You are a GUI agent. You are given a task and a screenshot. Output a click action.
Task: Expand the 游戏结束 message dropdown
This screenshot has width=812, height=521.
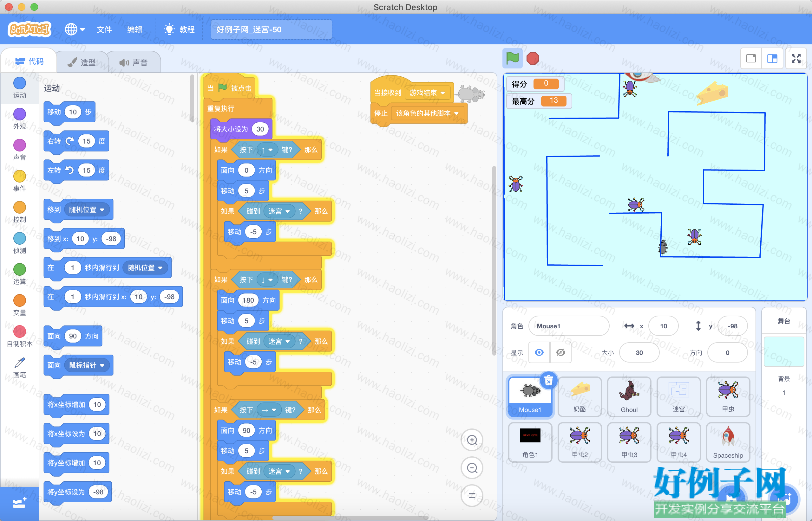click(x=442, y=93)
